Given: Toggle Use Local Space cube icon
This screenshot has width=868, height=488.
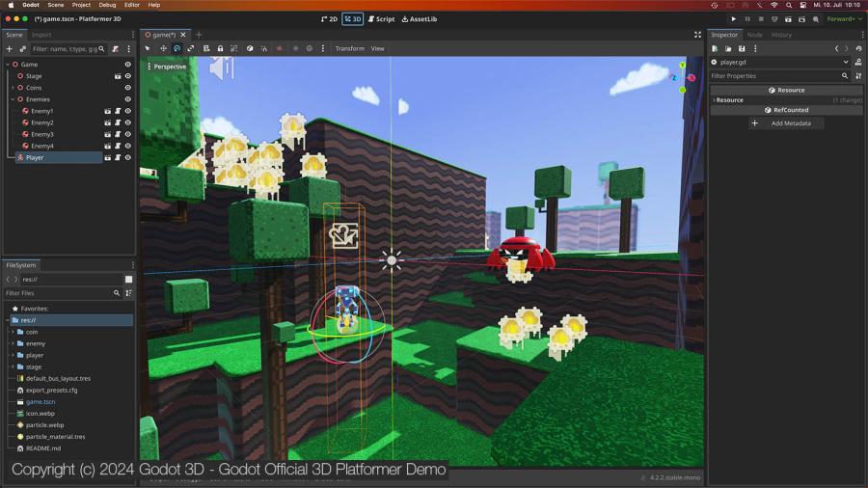Looking at the screenshot, I should coord(250,48).
